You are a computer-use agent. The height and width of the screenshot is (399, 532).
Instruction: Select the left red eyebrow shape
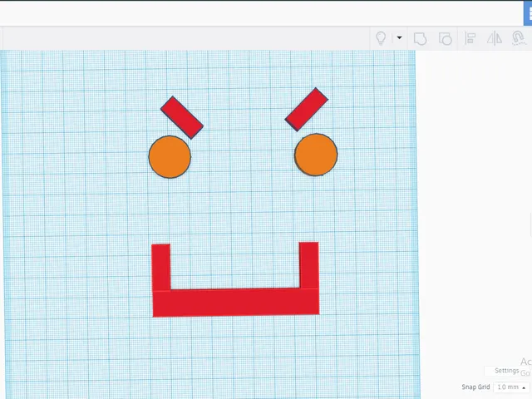click(182, 117)
